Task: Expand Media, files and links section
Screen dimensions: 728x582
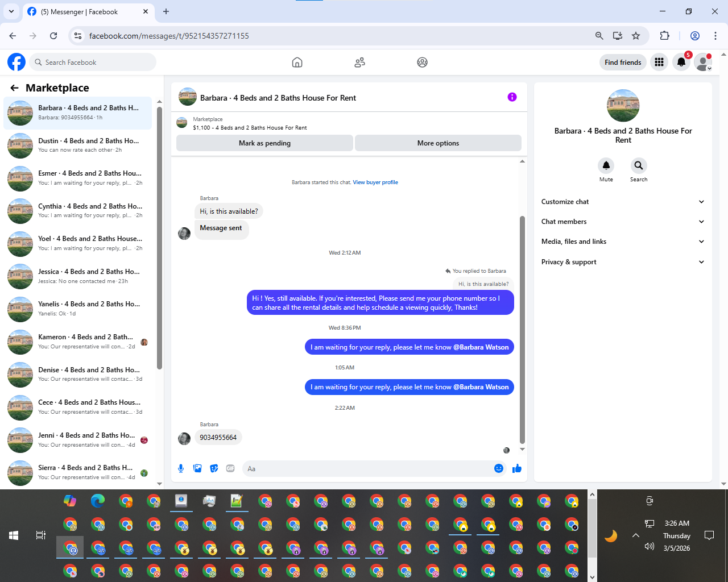Action: (623, 242)
